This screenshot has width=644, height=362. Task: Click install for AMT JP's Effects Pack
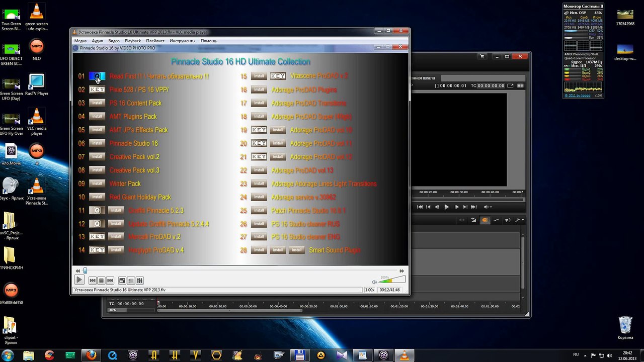coord(97,130)
